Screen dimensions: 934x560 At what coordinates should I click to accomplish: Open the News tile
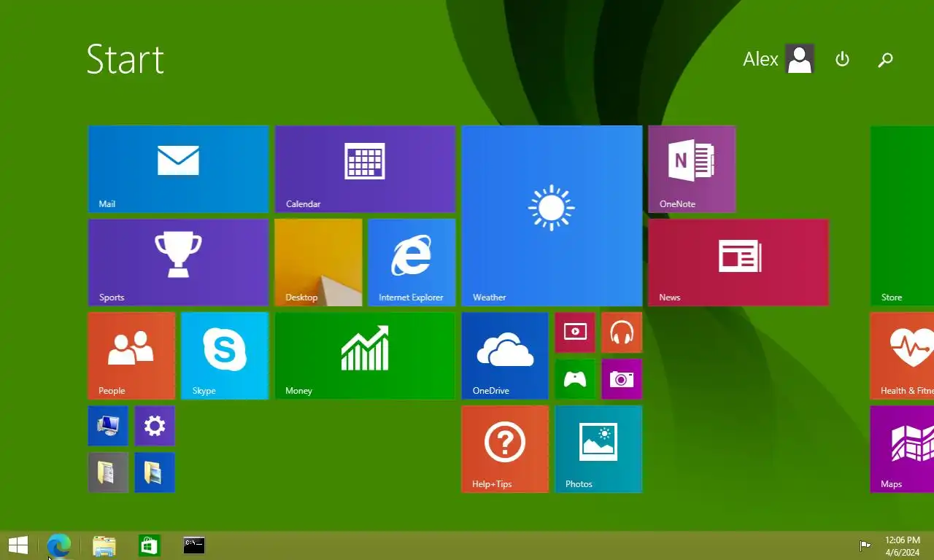click(x=738, y=262)
